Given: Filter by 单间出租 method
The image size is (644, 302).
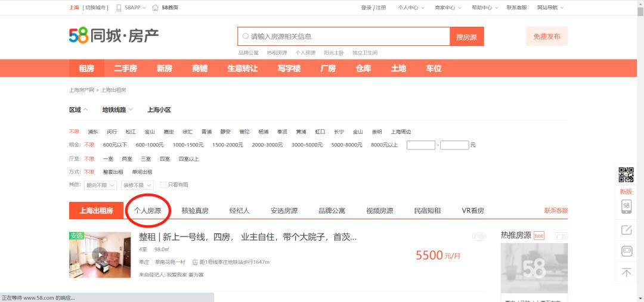Looking at the screenshot, I should pos(142,172).
